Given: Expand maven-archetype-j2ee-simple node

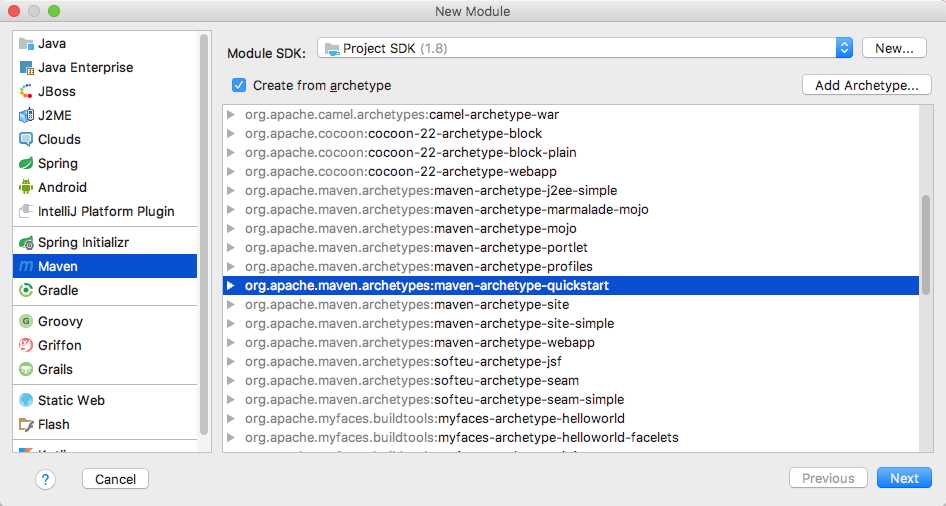Looking at the screenshot, I should [231, 191].
